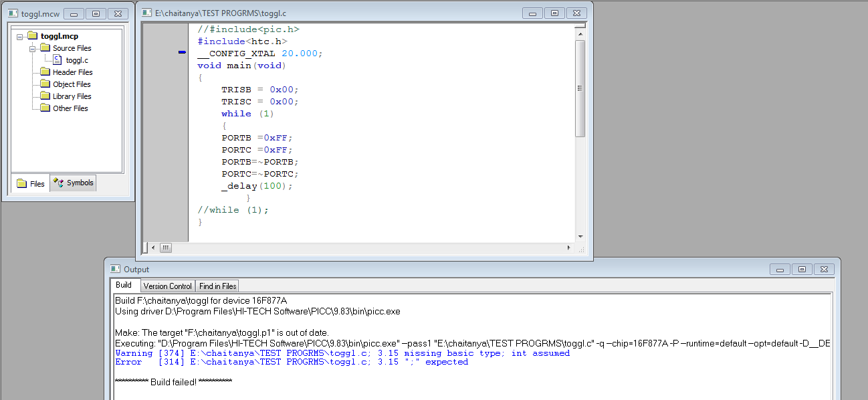Switch to the Symbols tab

tap(74, 183)
